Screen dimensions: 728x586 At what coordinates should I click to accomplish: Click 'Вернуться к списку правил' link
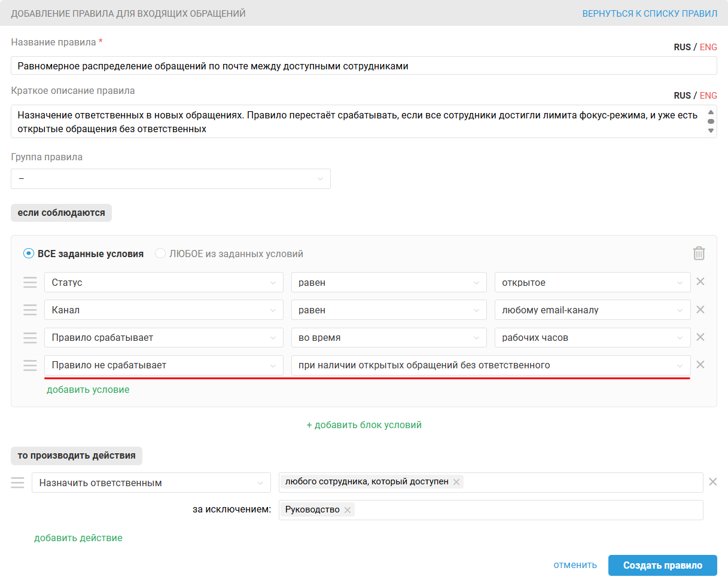tap(650, 13)
